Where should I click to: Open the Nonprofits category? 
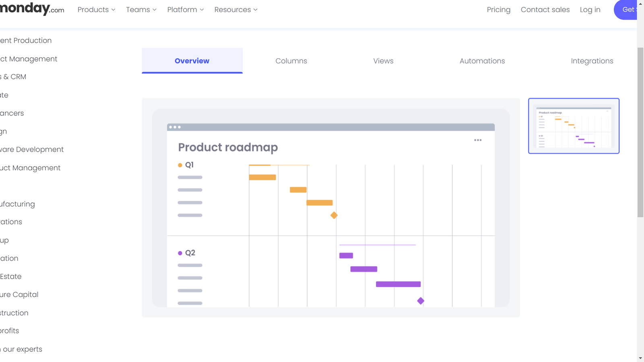[x=10, y=331]
